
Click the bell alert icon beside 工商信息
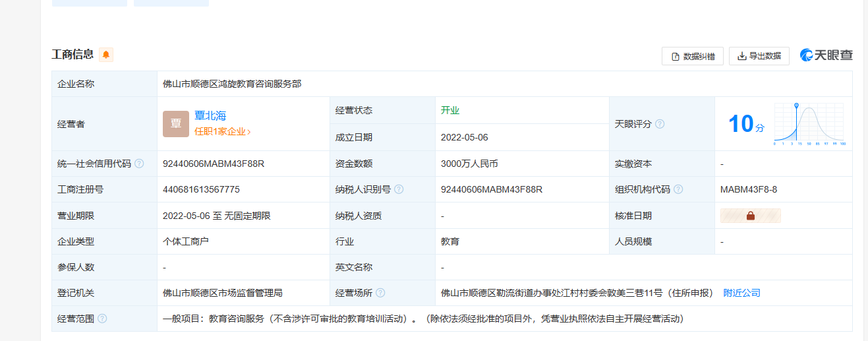(x=106, y=55)
